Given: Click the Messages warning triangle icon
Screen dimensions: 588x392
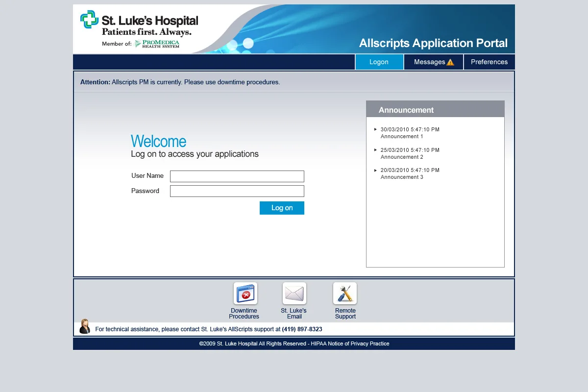Looking at the screenshot, I should coord(450,62).
